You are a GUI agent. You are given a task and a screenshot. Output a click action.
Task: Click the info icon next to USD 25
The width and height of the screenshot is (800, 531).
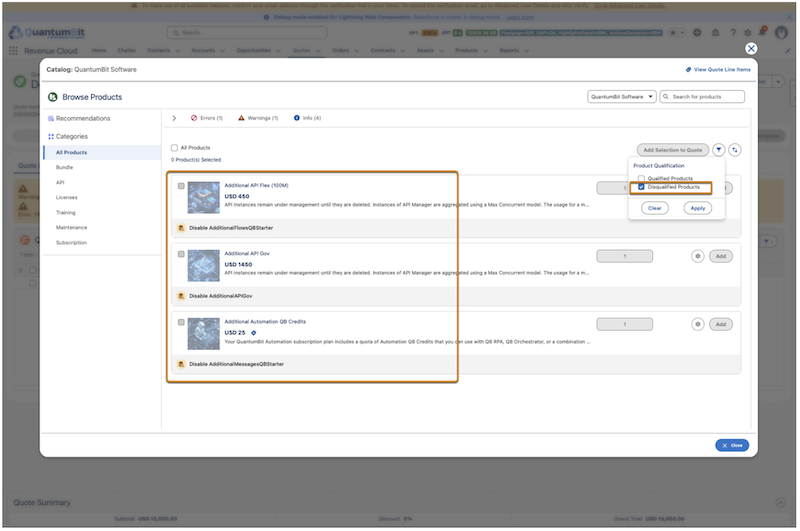[x=254, y=333]
